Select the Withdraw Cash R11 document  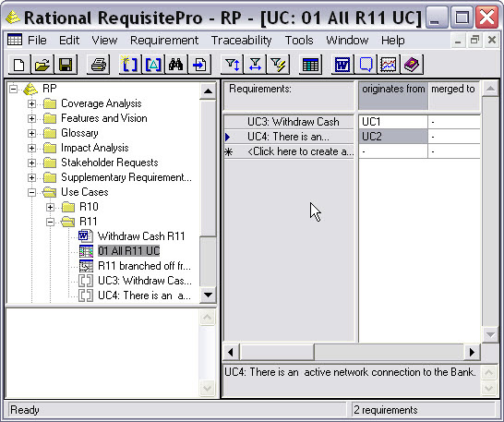[x=141, y=236]
